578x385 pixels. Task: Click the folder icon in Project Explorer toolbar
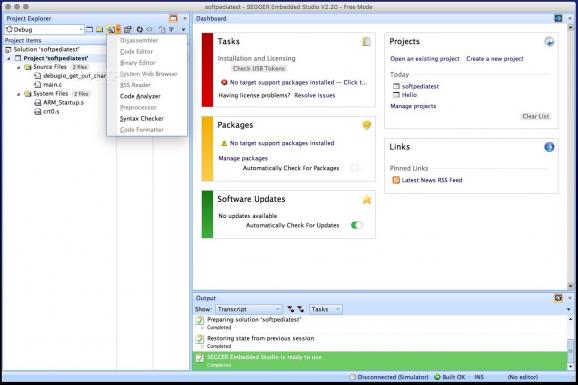coord(100,30)
